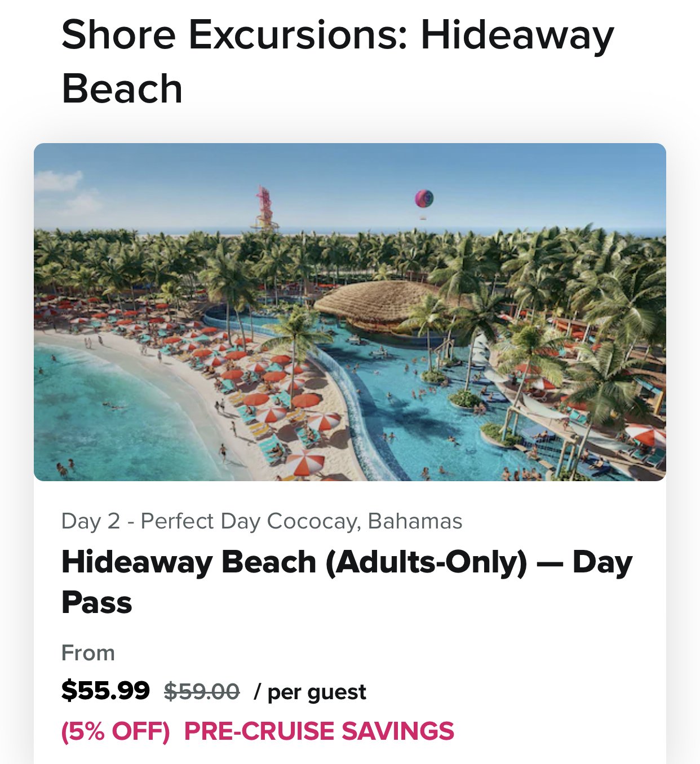Select the Shore Excursions: Hideaway Beach heading

pos(338,61)
